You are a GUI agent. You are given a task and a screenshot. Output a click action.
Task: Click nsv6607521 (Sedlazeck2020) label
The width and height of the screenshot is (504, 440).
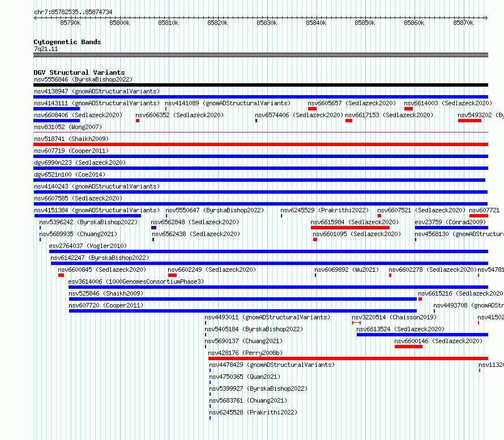coord(421,210)
